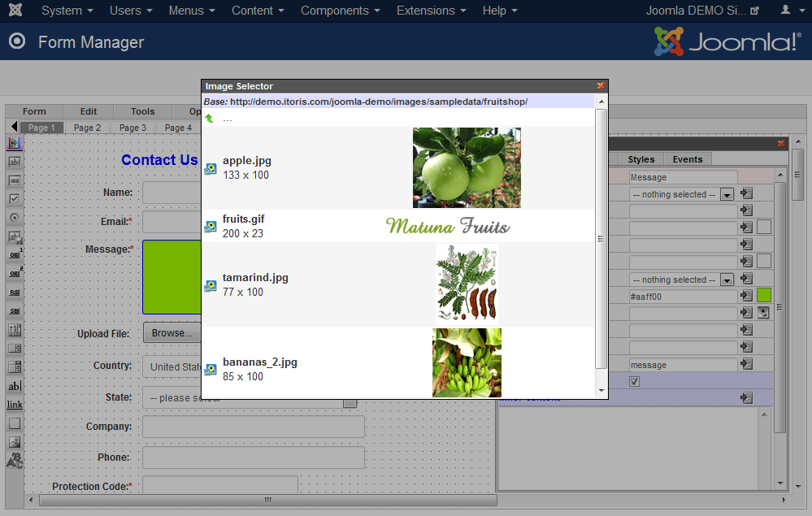Select the text input field tool
The width and height of the screenshot is (812, 516).
14,162
